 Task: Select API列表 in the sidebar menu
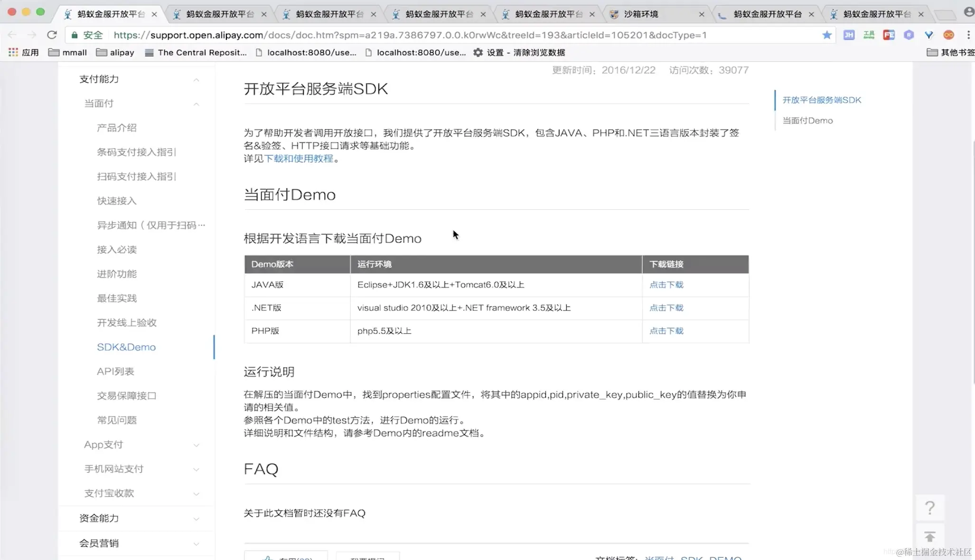pyautogui.click(x=115, y=371)
